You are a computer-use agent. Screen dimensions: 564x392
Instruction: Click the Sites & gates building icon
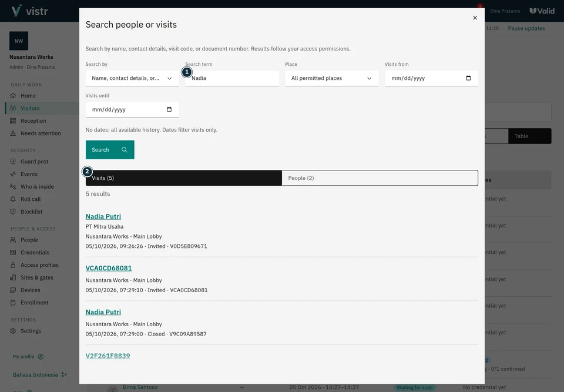pyautogui.click(x=13, y=277)
